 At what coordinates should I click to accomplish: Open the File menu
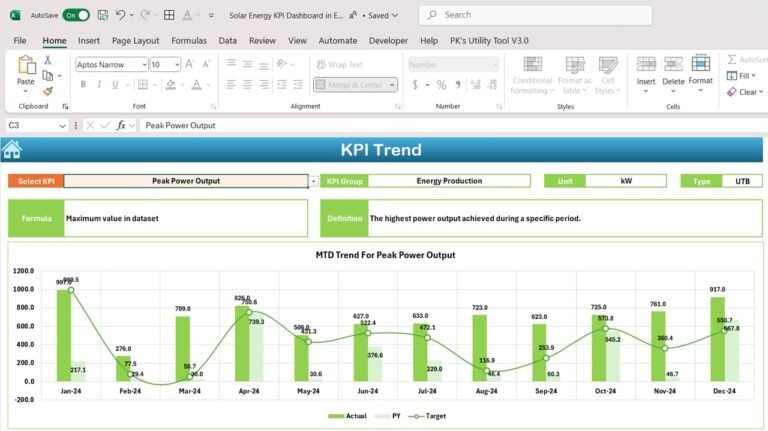point(20,41)
